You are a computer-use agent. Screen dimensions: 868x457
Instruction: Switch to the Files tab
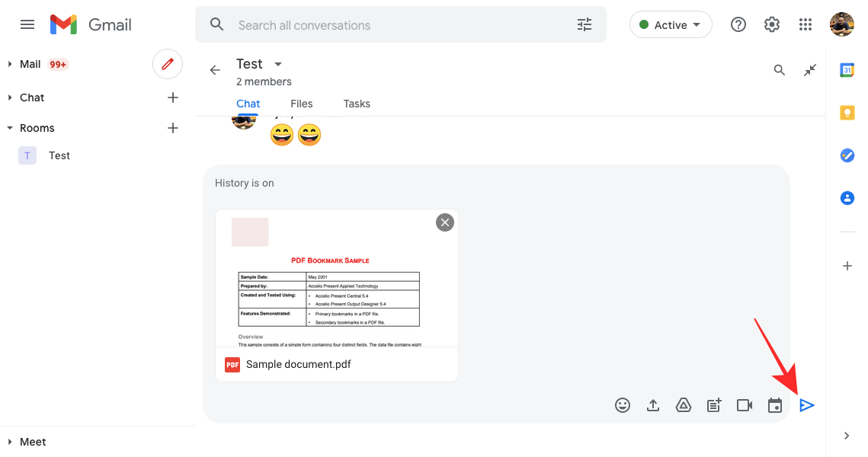pyautogui.click(x=301, y=104)
